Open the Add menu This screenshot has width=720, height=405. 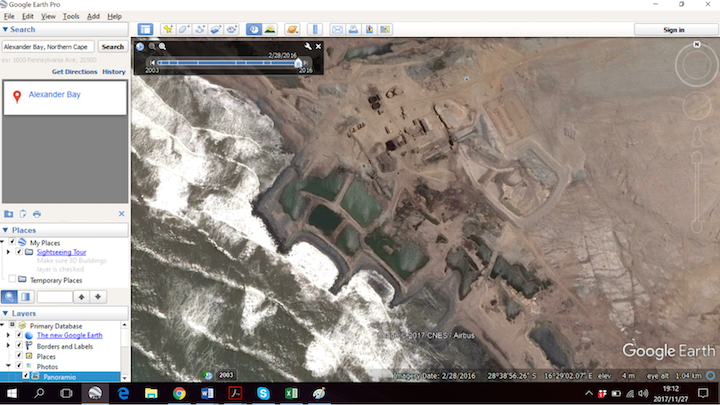point(93,17)
